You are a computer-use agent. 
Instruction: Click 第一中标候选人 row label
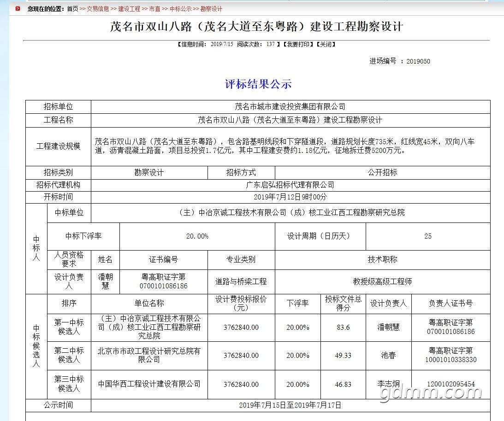click(x=69, y=327)
